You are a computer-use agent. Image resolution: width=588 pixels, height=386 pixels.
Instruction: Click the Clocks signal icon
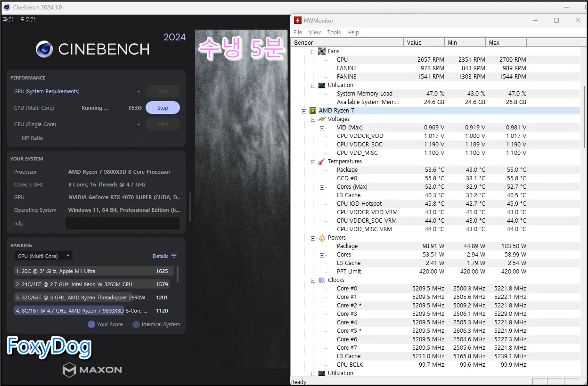322,280
